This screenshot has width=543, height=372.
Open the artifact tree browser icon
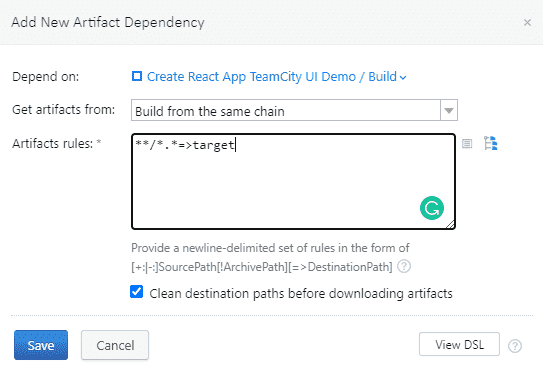491,143
